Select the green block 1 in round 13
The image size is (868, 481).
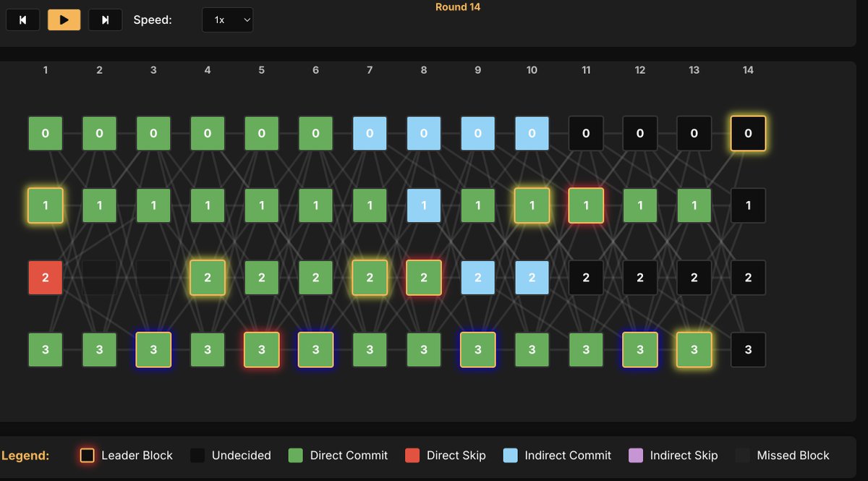[694, 205]
